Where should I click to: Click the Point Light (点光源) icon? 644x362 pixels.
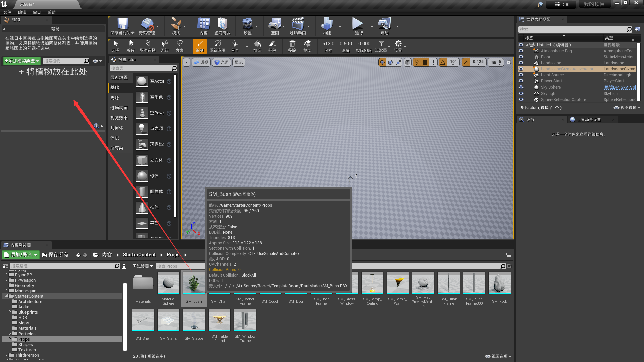pyautogui.click(x=142, y=129)
